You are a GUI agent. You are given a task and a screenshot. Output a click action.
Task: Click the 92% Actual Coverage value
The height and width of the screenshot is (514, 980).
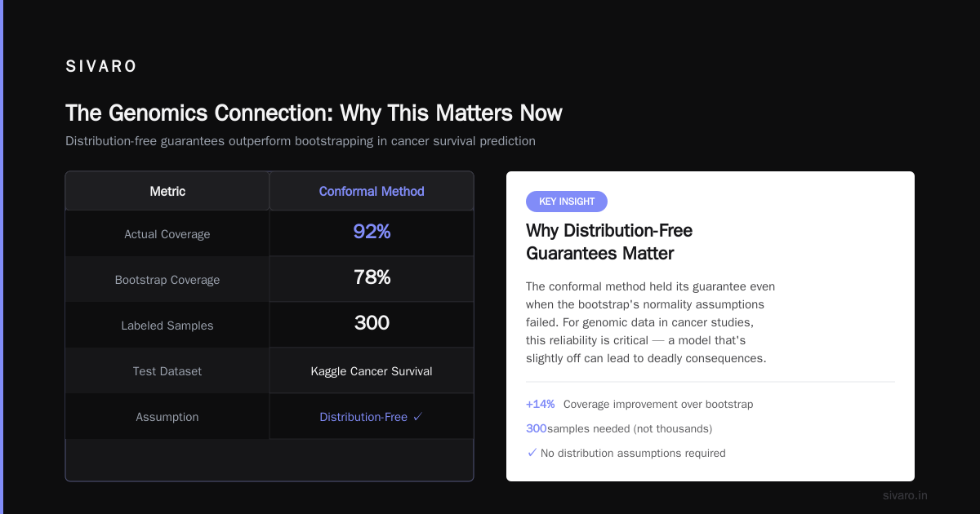coord(372,232)
